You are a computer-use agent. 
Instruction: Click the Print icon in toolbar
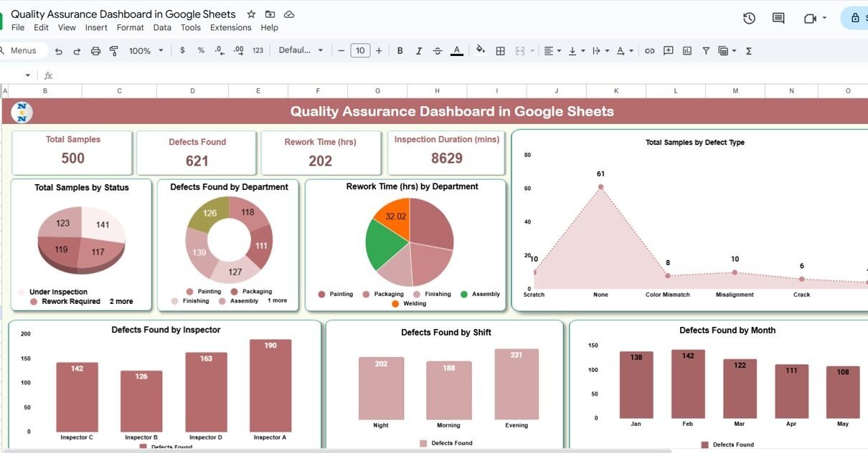click(x=95, y=51)
